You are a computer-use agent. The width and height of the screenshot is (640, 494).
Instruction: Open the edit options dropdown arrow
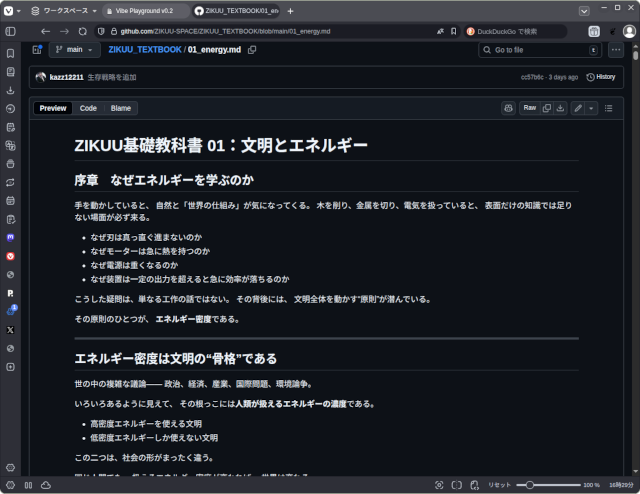(x=591, y=108)
